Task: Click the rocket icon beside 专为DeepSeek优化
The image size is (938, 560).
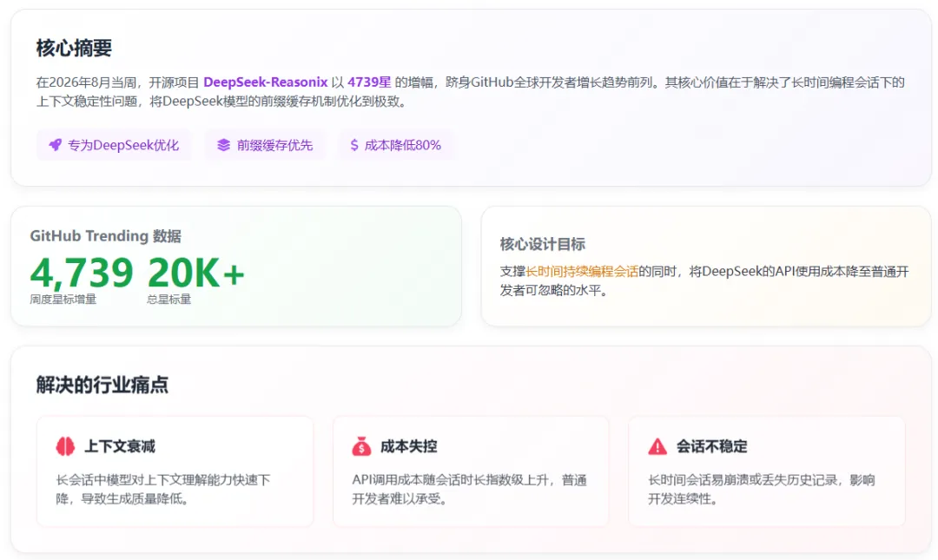Action: pyautogui.click(x=55, y=145)
